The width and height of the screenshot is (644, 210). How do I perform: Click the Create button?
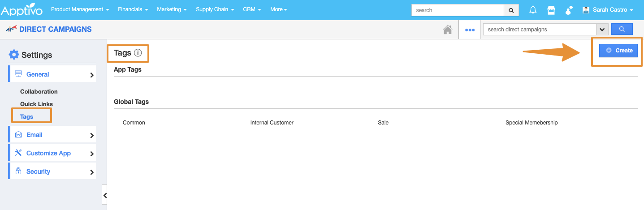coord(618,51)
